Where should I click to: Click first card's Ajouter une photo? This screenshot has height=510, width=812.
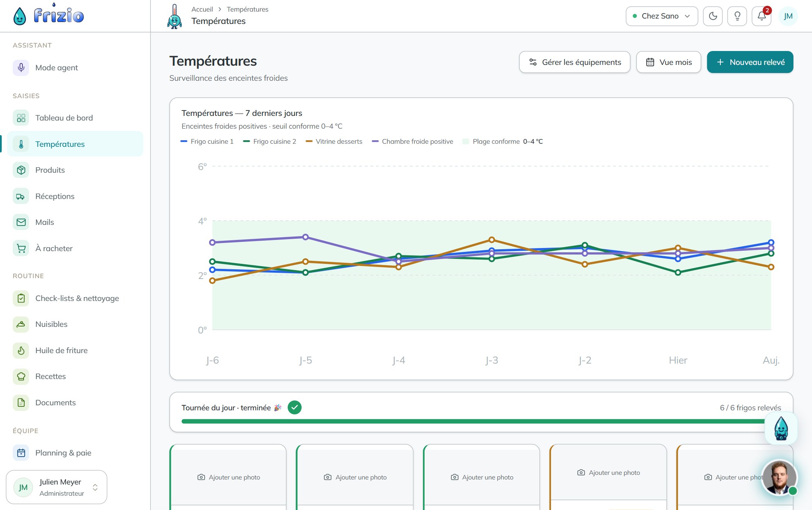tap(229, 477)
